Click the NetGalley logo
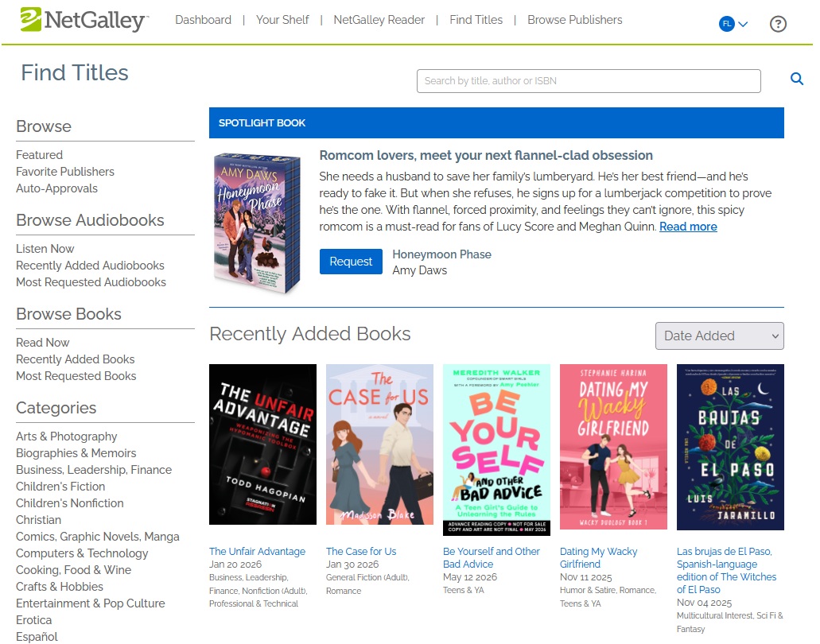 (x=84, y=20)
